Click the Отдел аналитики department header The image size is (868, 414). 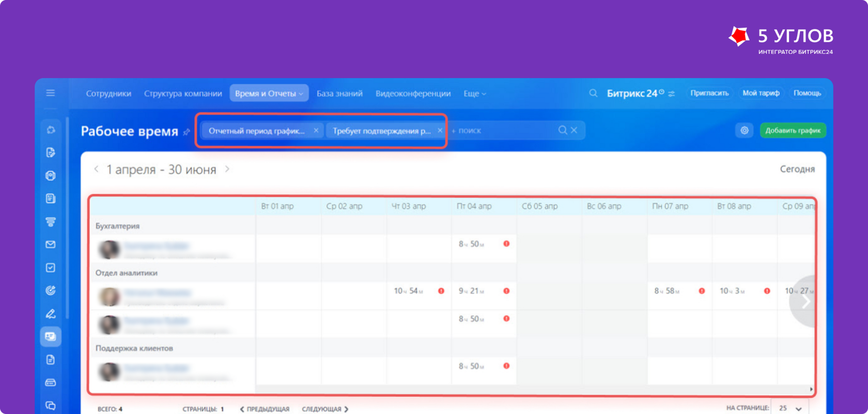point(127,273)
